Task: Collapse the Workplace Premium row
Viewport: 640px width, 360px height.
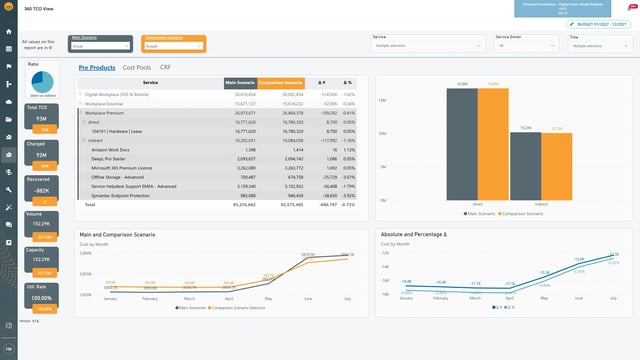Action: coord(81,113)
